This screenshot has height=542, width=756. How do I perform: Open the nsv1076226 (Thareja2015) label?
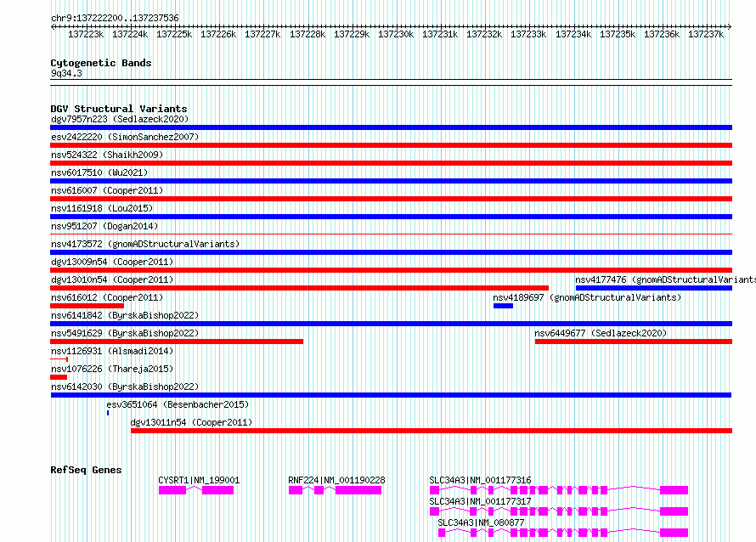(112, 369)
